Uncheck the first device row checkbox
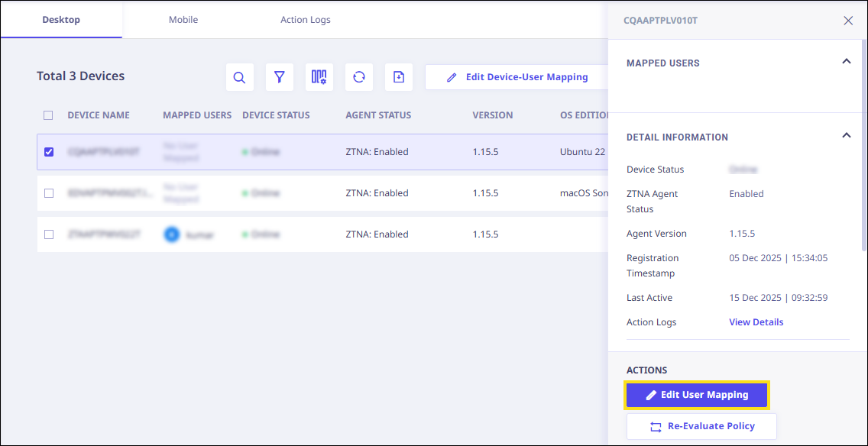 click(x=49, y=152)
